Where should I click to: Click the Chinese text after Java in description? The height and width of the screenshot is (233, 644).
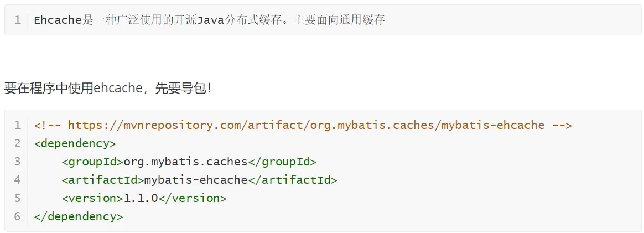click(304, 20)
